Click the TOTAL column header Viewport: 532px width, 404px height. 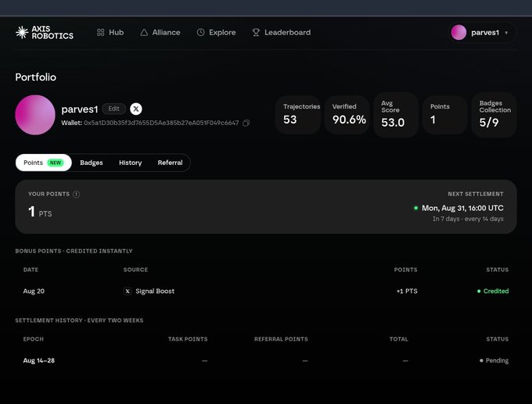(x=399, y=339)
